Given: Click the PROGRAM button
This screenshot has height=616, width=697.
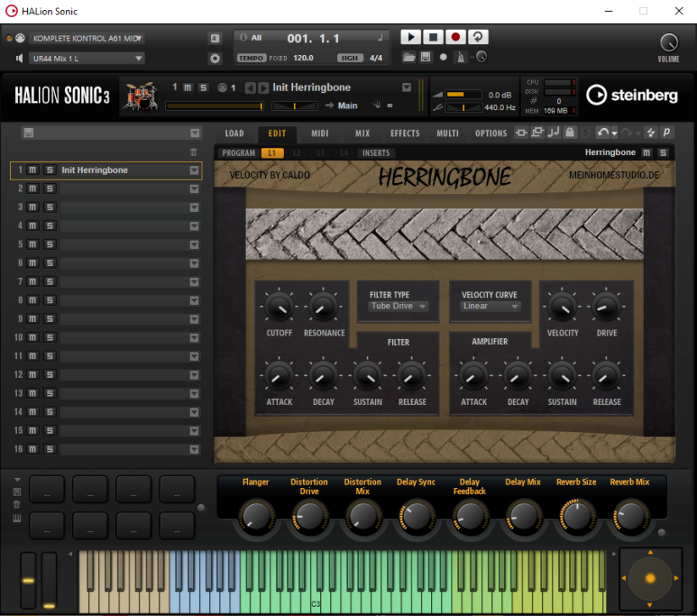Looking at the screenshot, I should [239, 153].
